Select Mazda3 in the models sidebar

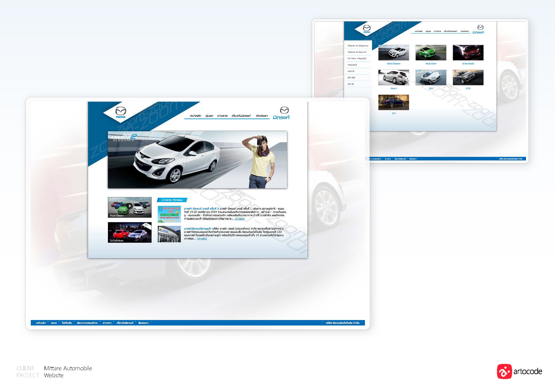(352, 65)
